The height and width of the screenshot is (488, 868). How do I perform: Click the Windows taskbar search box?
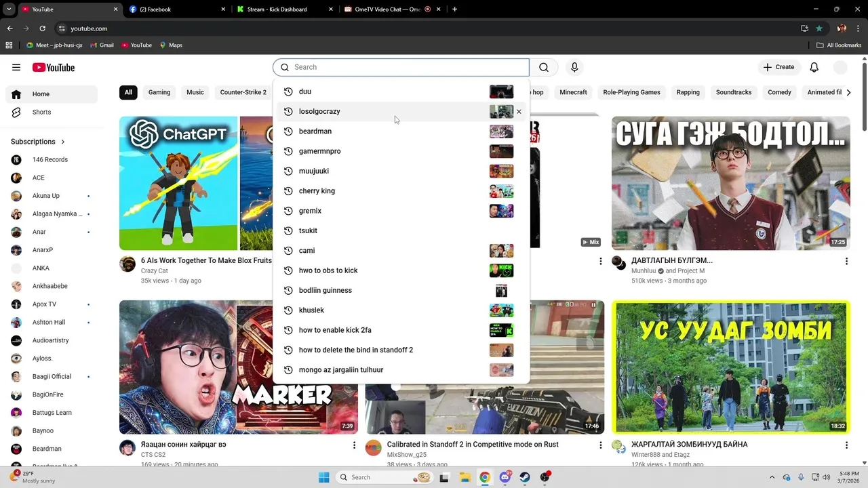385,477
